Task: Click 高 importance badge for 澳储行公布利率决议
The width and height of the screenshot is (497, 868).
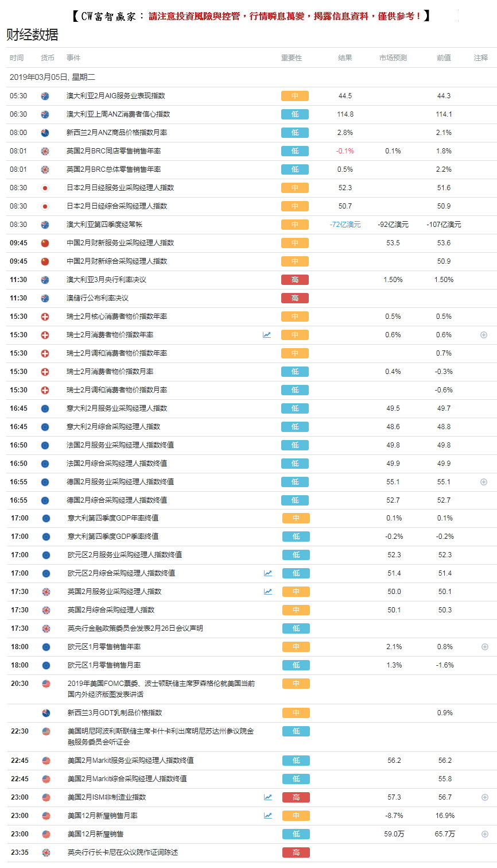Action: coord(295,298)
